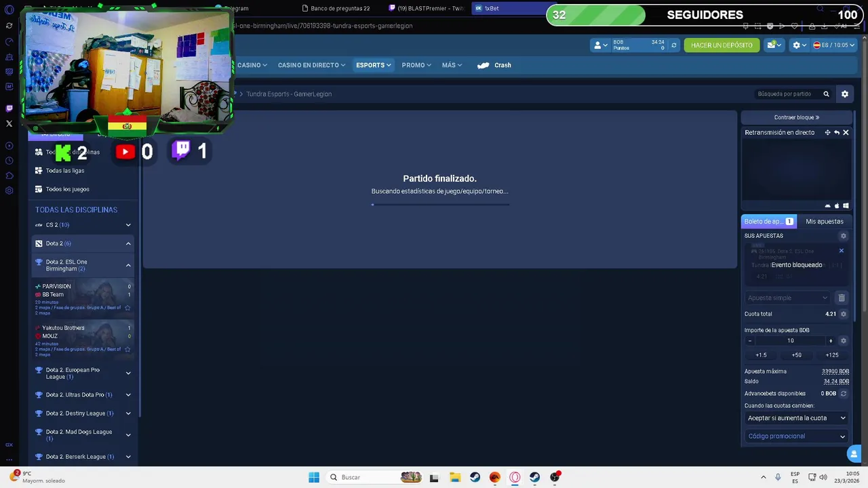Viewport: 868px width, 488px height.
Task: Select Todos los juegos in sidebar
Action: pos(67,189)
